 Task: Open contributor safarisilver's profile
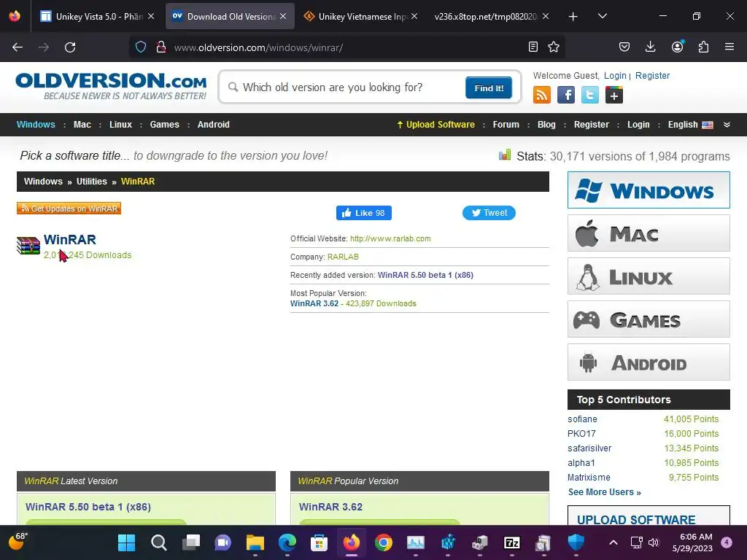point(589,448)
